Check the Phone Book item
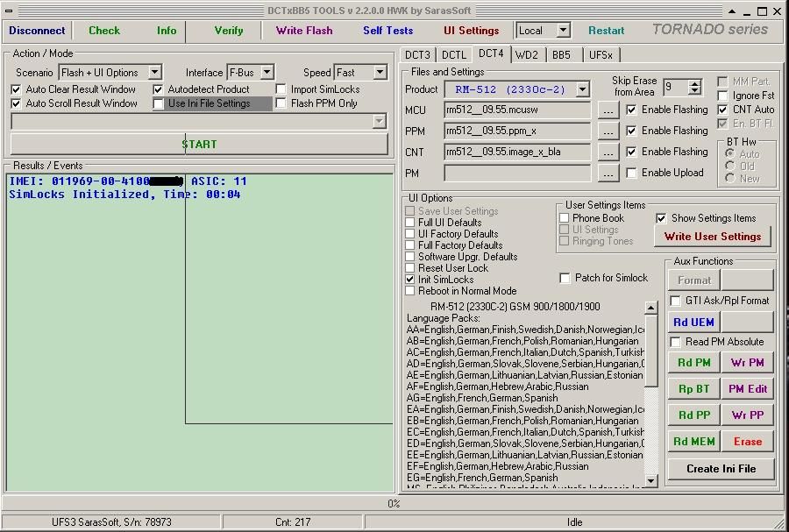Screen dimensions: 789x532 pos(564,218)
